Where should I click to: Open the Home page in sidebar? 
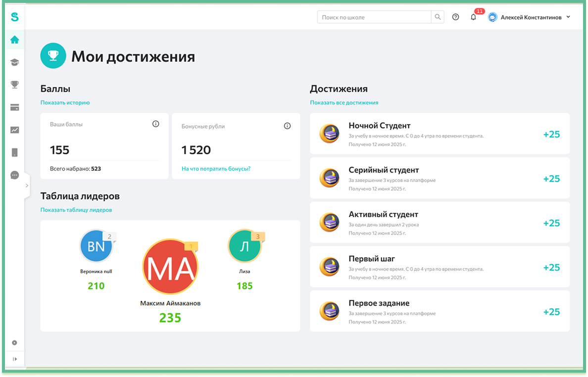[14, 40]
